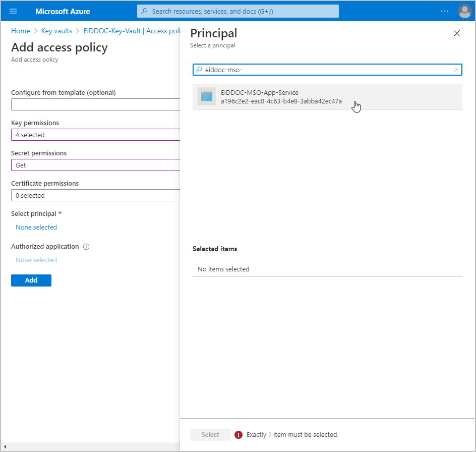Click the magnifier icon in principal search
This screenshot has height=452, width=476.
coord(199,70)
